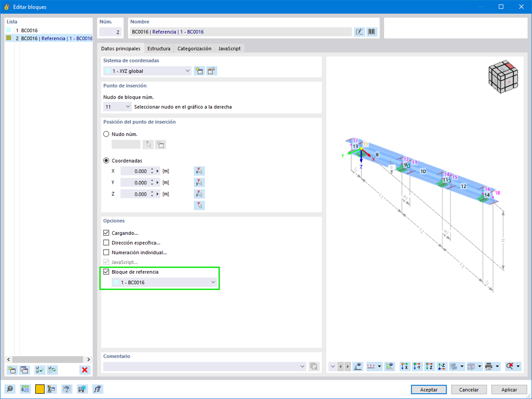Click the Aceptar button
The image size is (532, 399).
429,389
